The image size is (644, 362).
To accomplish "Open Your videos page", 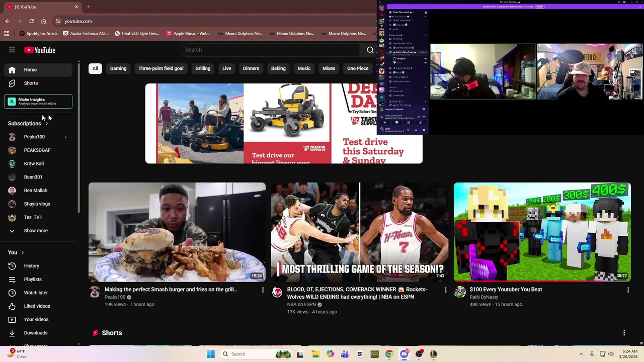I will coord(39,319).
